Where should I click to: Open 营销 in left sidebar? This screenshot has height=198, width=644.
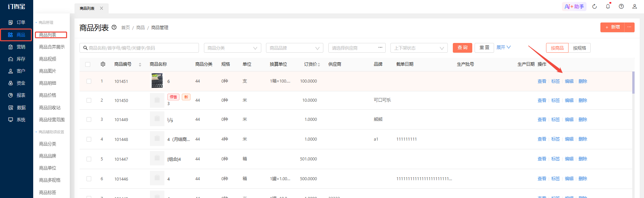click(x=17, y=47)
